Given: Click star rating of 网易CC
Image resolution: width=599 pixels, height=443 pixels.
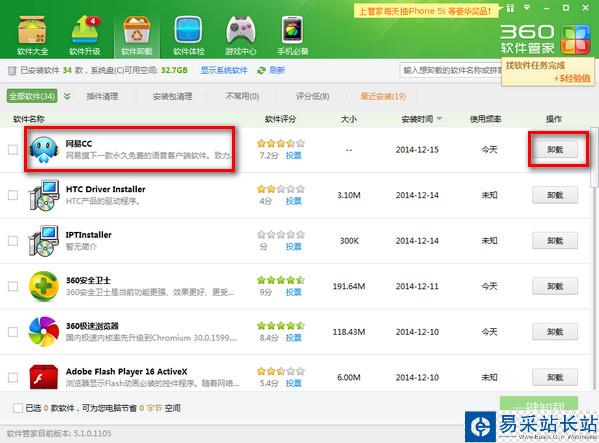Looking at the screenshot, I should pos(281,143).
